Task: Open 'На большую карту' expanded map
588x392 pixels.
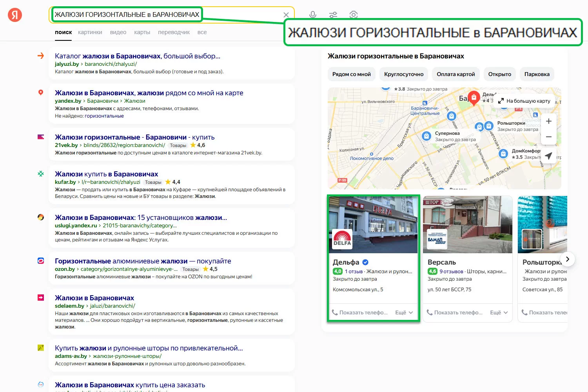Action: (x=524, y=101)
